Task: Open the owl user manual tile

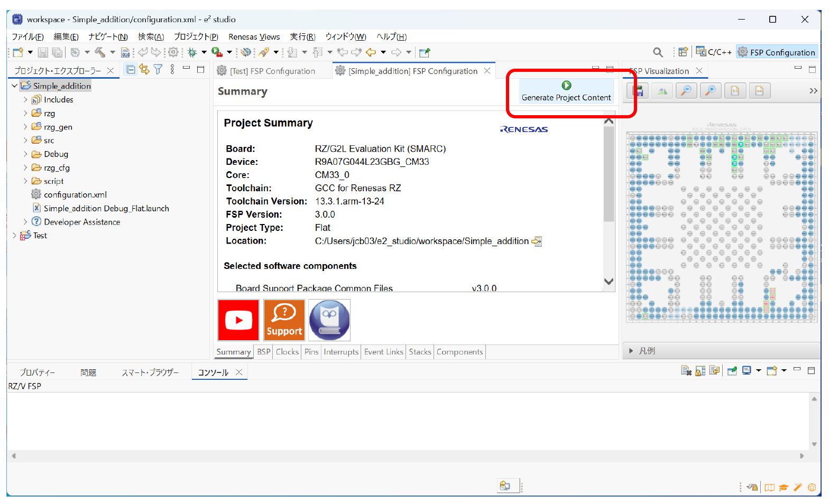Action: pyautogui.click(x=329, y=320)
